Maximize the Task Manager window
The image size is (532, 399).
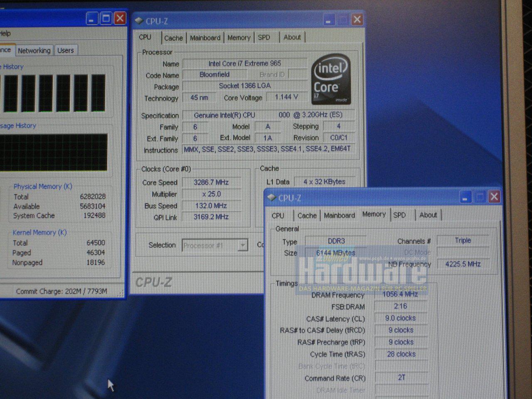106,18
